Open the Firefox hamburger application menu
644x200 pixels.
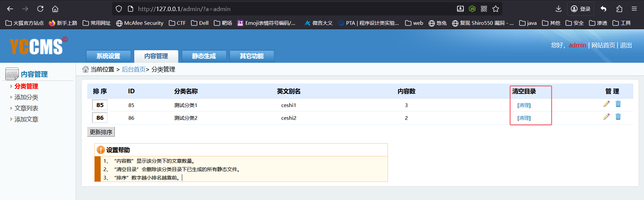(634, 9)
